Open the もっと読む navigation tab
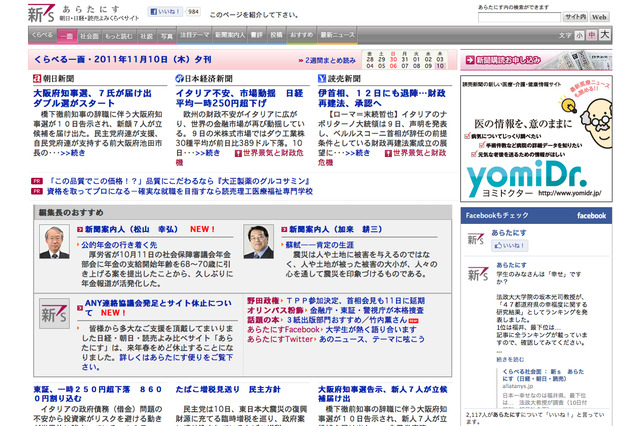640x426 pixels. click(119, 36)
